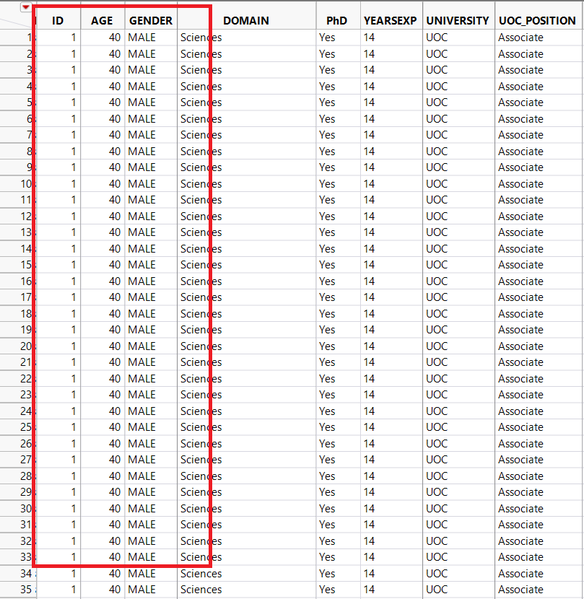The height and width of the screenshot is (599, 584).
Task: Click the Sciences cell in row 35
Action: 201,589
